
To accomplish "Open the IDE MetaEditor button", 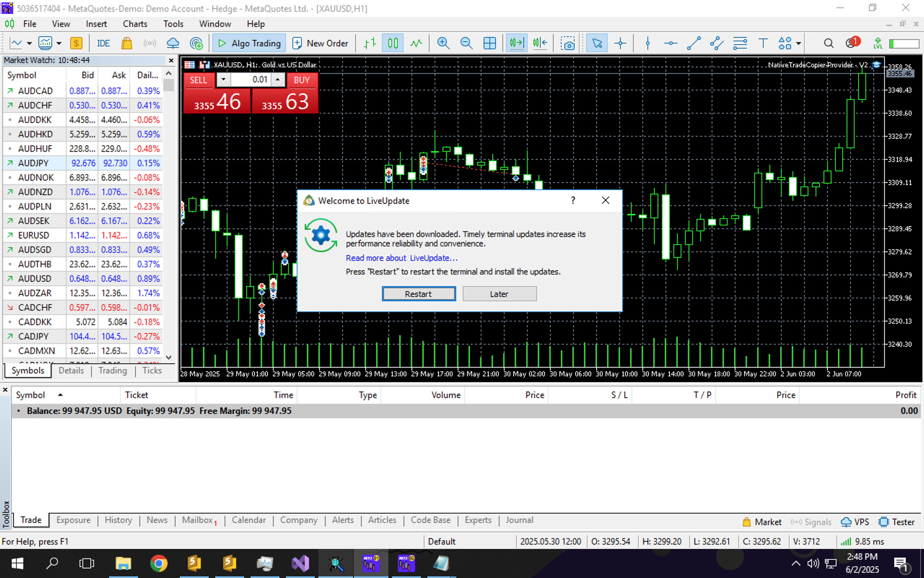I will 104,43.
